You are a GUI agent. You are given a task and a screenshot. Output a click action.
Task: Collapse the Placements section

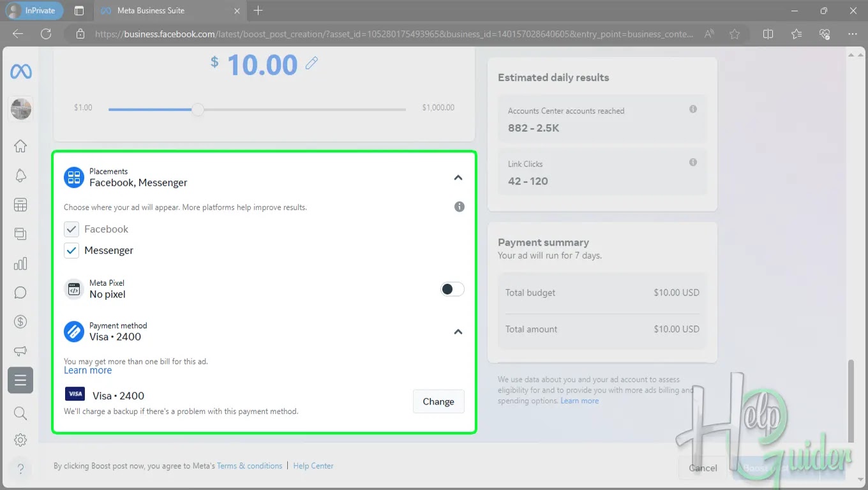(458, 177)
